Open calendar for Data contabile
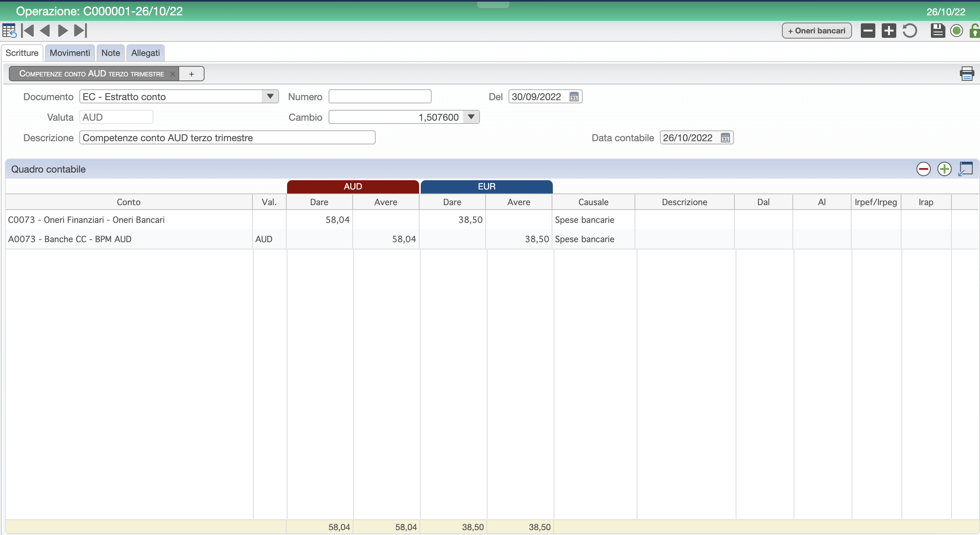 (x=725, y=138)
